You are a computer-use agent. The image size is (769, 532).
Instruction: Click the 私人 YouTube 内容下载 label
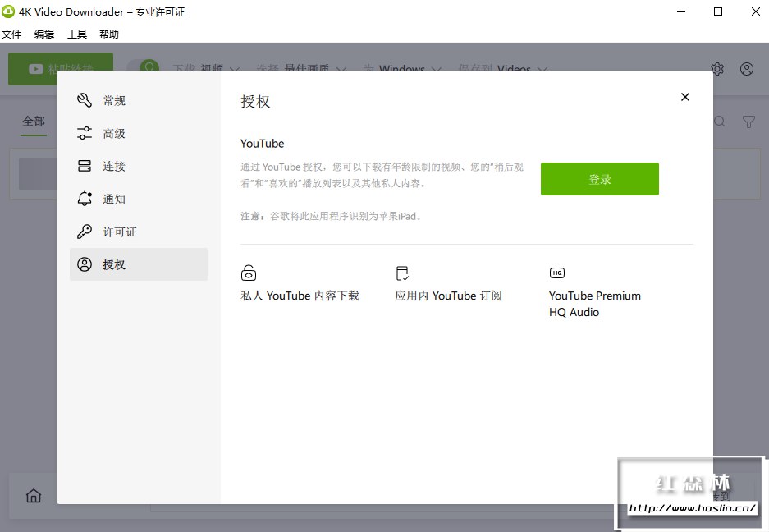[300, 296]
